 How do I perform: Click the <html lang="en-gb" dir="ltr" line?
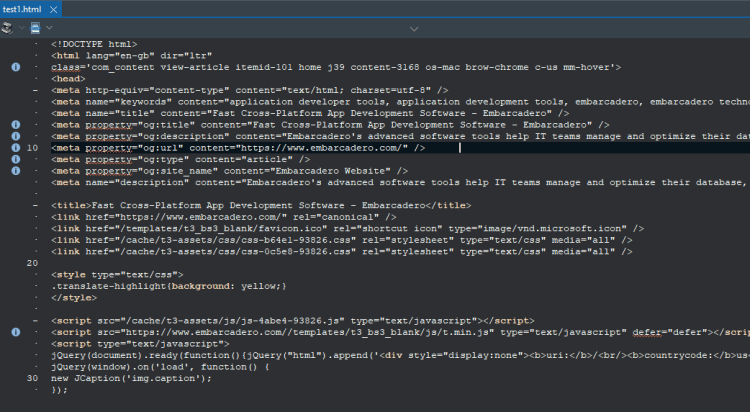(x=132, y=56)
